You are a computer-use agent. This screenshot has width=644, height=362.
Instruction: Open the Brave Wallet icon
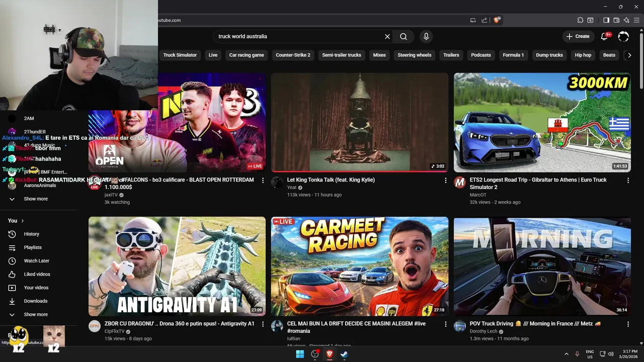[x=616, y=20]
